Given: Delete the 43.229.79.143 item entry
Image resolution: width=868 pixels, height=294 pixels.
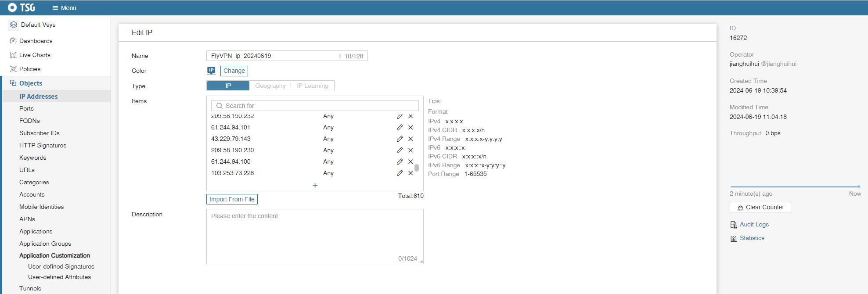Looking at the screenshot, I should pyautogui.click(x=411, y=139).
